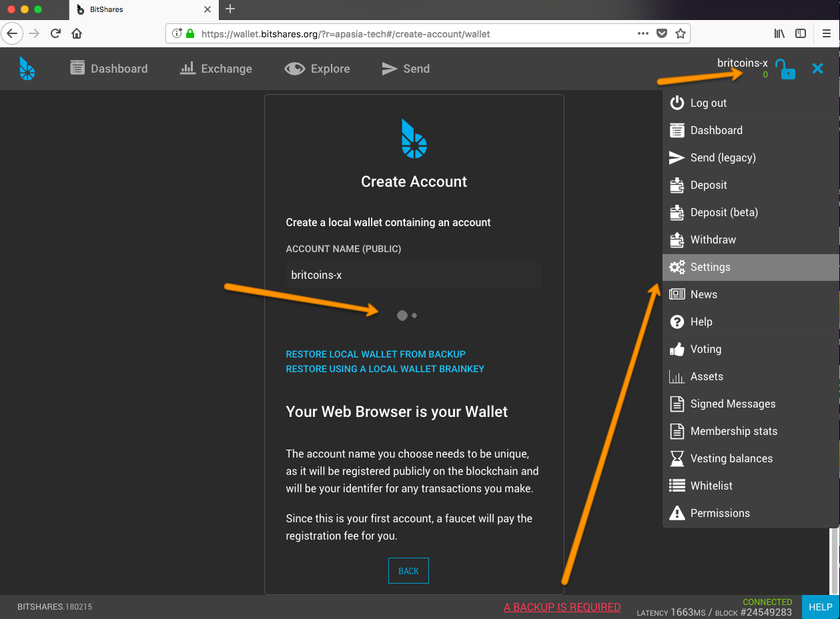This screenshot has width=840, height=619.
Task: Open Membership stats entry
Action: (751, 431)
